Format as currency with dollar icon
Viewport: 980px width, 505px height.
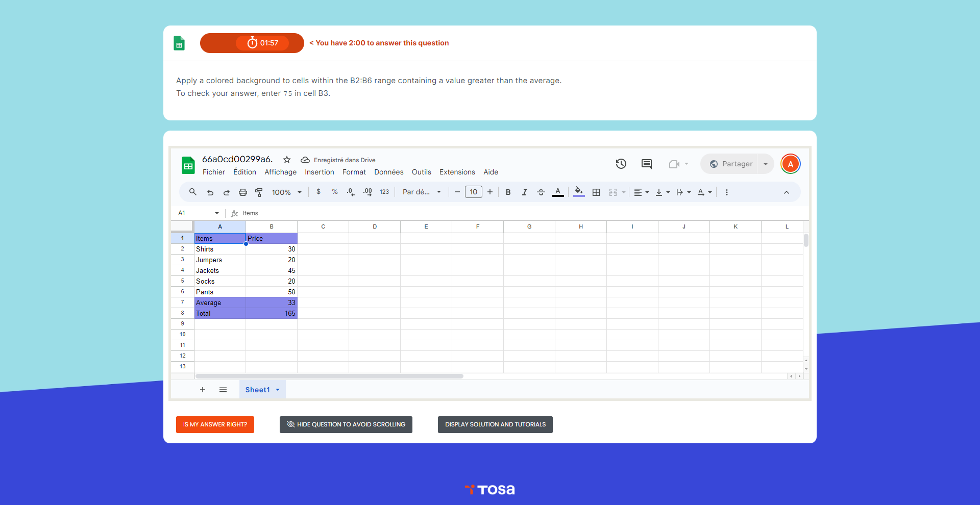(318, 192)
